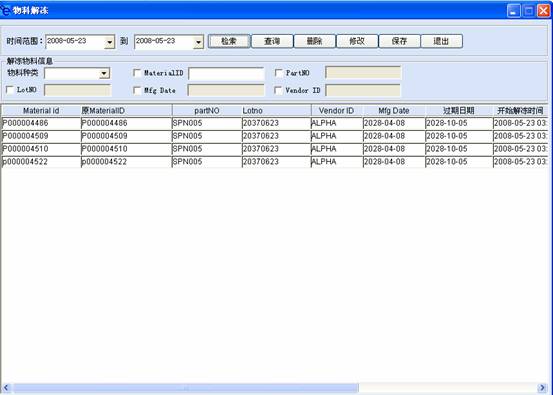Enable the MaterialID checkbox

(137, 73)
